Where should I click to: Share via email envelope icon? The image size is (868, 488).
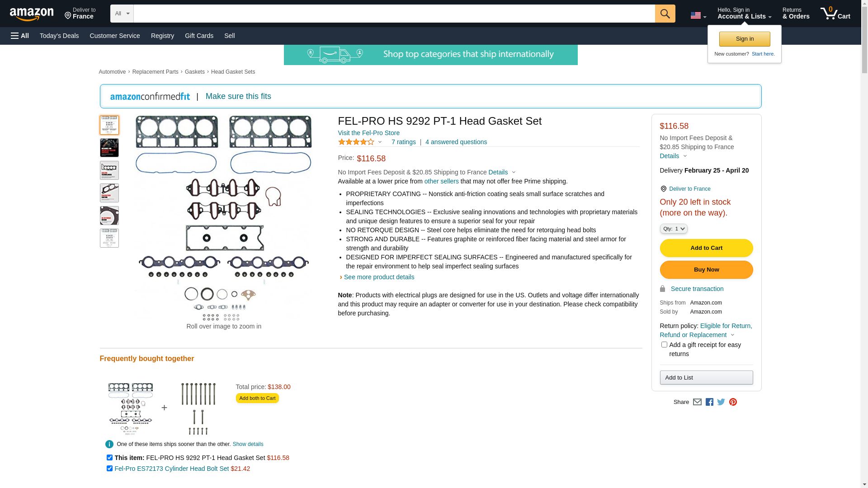[x=697, y=402]
